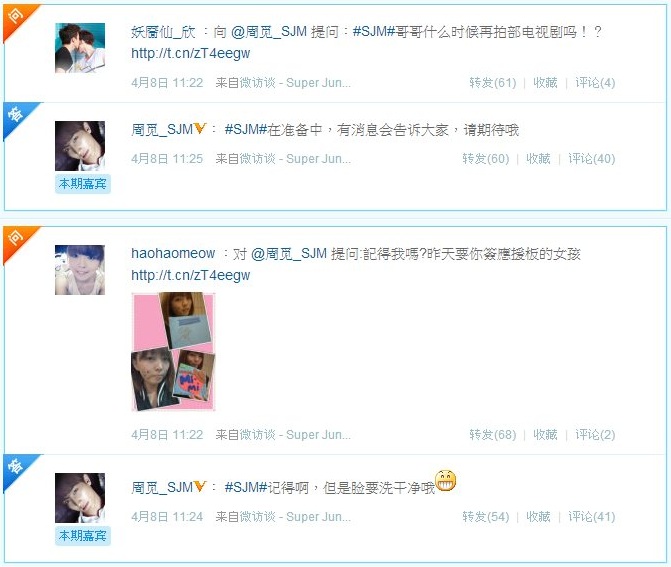The width and height of the screenshot is (671, 567).
Task: Click 评论(41) on last answer
Action: [x=591, y=517]
